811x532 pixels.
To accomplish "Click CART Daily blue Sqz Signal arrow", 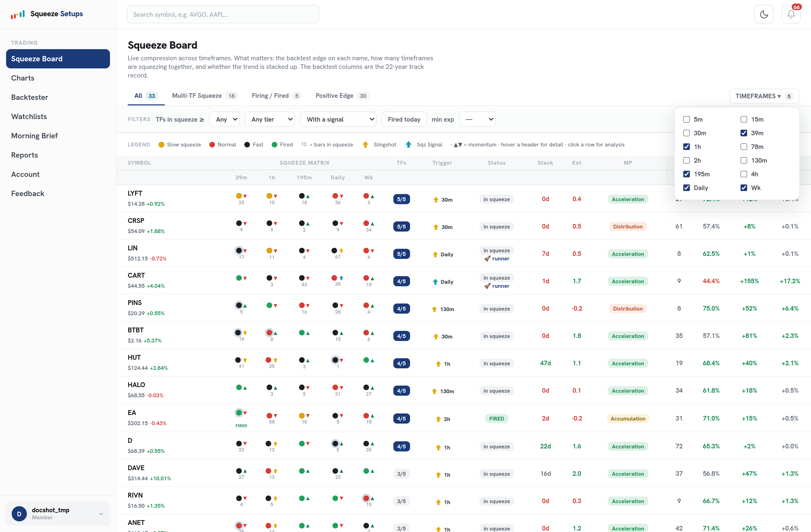I will pyautogui.click(x=341, y=278).
